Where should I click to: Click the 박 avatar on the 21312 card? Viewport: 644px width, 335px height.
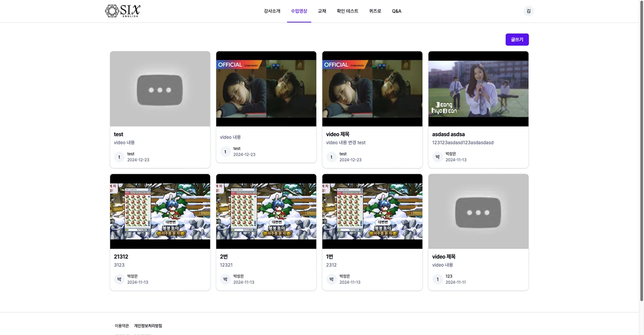(x=119, y=279)
